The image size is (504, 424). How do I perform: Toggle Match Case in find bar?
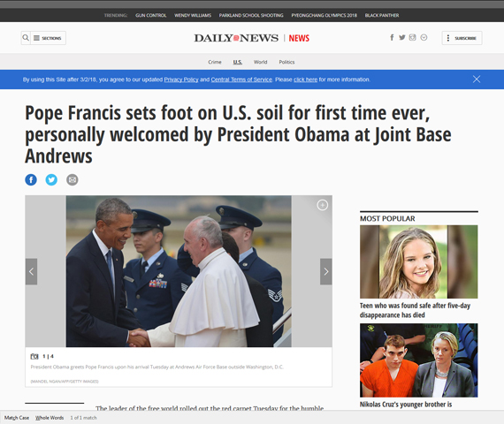(x=17, y=418)
